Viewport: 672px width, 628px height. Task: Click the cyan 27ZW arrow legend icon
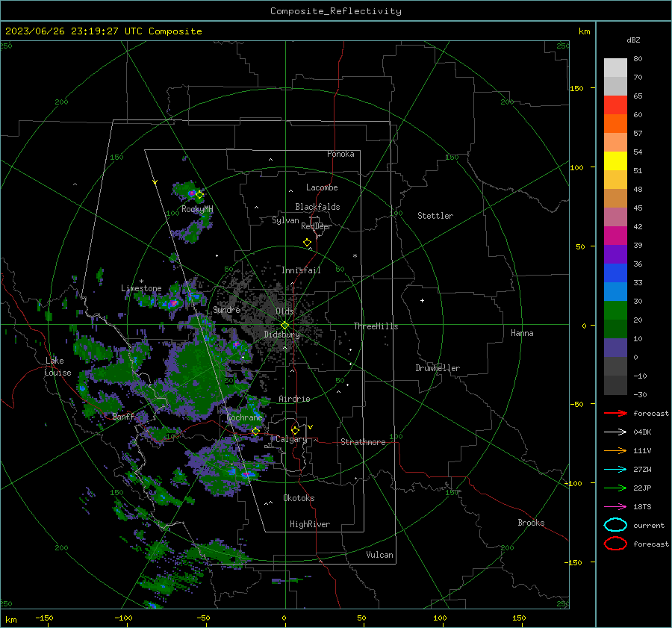coord(615,470)
